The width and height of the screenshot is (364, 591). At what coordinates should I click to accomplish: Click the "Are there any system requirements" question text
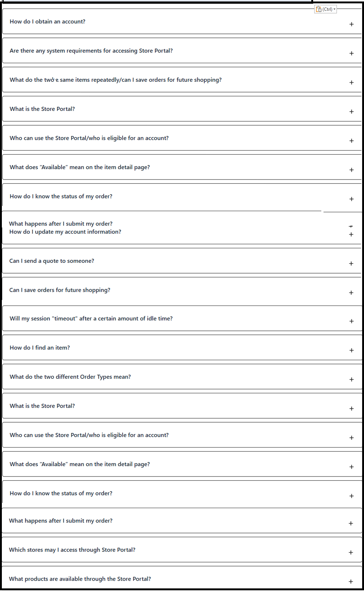pos(91,51)
